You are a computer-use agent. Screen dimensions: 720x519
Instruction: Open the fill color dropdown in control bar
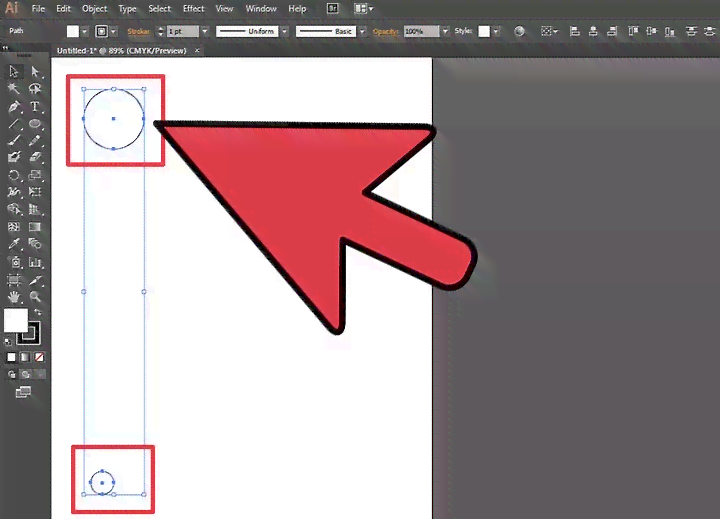pyautogui.click(x=84, y=31)
